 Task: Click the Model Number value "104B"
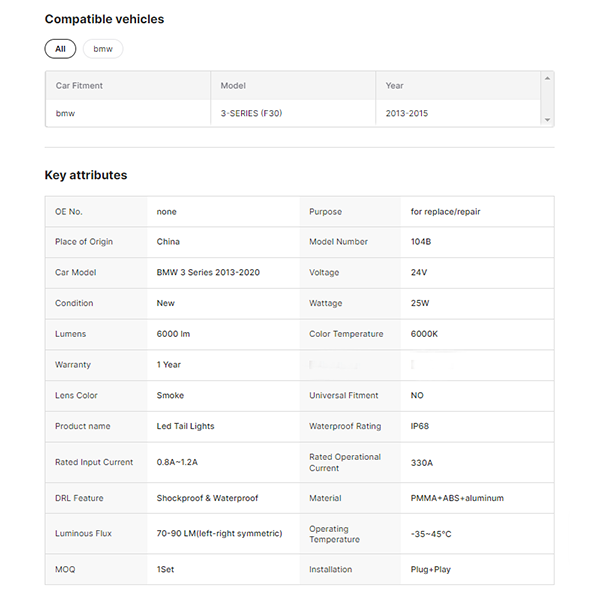[421, 242]
